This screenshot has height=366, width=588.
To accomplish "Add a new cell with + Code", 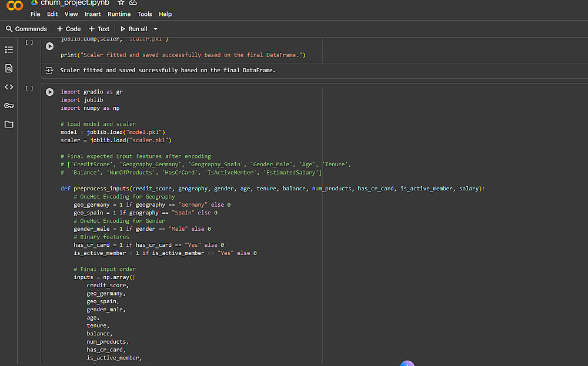I will (x=69, y=29).
